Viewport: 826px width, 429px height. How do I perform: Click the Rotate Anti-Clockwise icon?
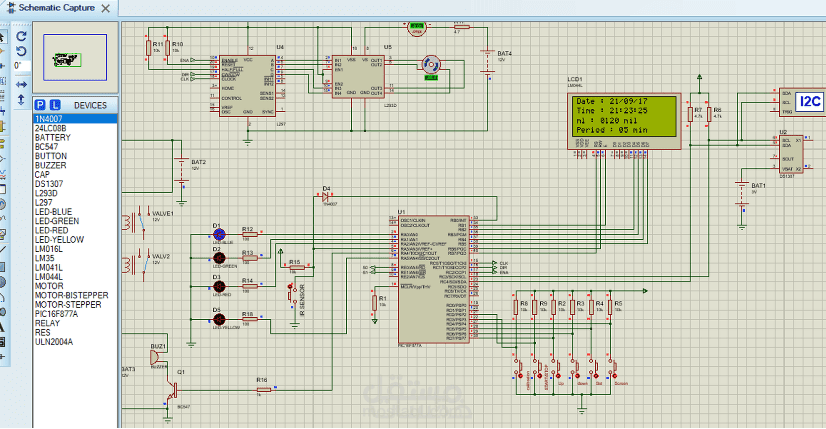21,51
